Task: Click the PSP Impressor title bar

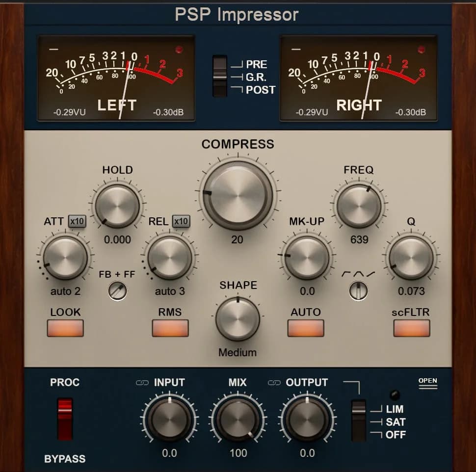Action: pyautogui.click(x=238, y=14)
